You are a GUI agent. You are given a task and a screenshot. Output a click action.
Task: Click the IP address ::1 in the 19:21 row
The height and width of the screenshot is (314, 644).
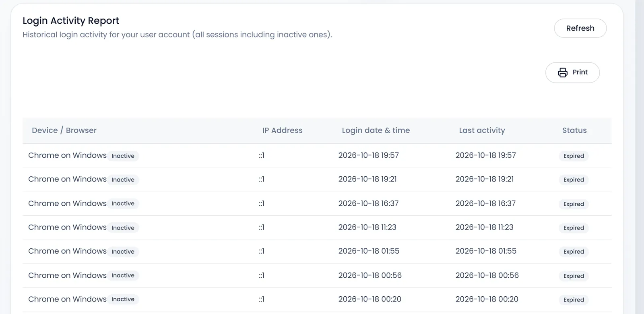[x=262, y=179]
